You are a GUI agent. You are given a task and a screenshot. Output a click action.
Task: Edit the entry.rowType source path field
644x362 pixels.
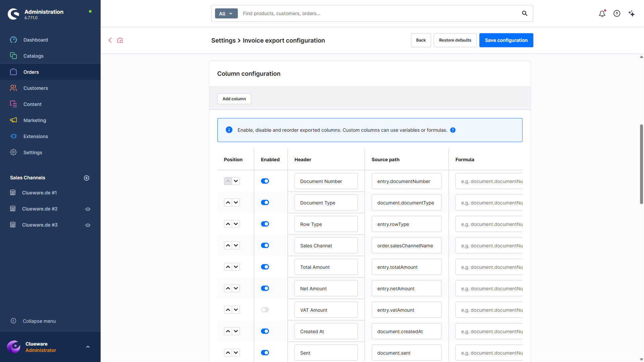(407, 224)
